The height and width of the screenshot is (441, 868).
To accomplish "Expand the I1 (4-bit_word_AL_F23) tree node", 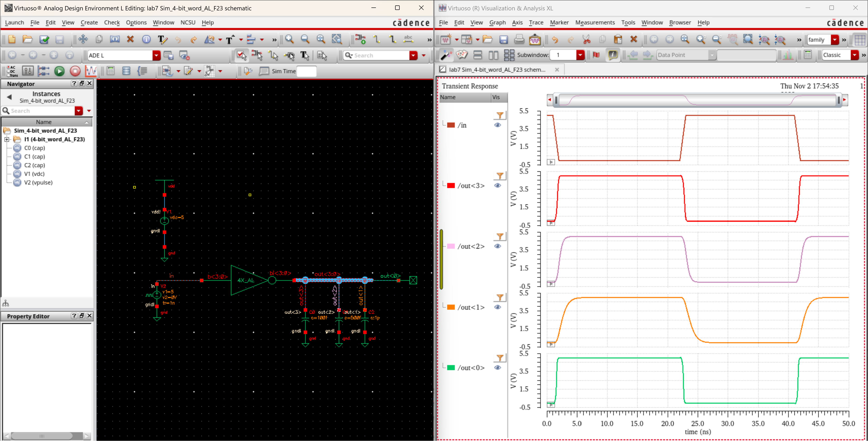I will point(7,139).
